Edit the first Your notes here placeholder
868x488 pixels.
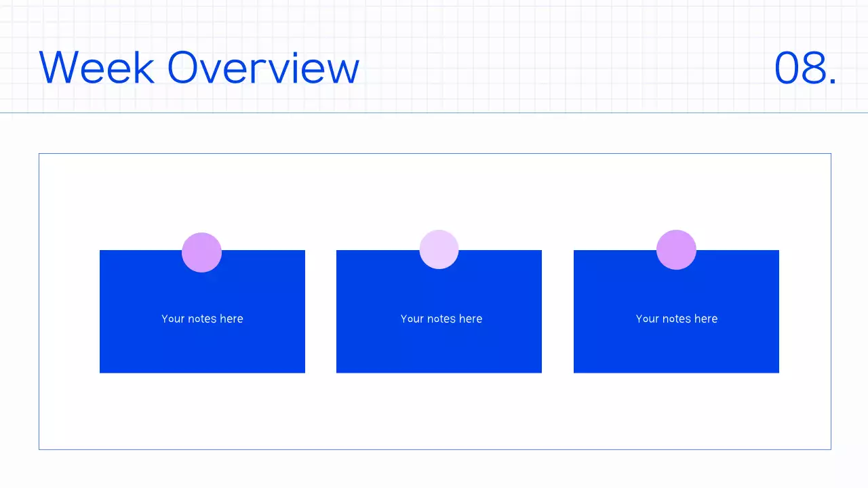point(202,319)
